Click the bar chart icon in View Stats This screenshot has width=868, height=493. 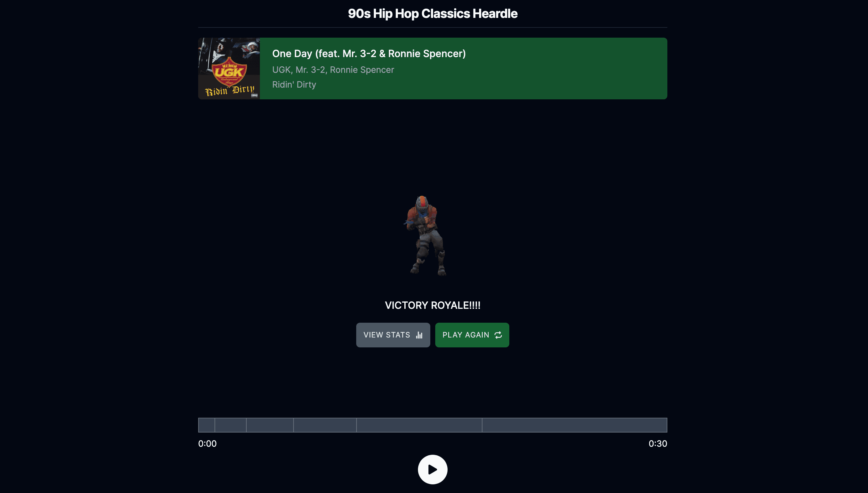coord(419,335)
